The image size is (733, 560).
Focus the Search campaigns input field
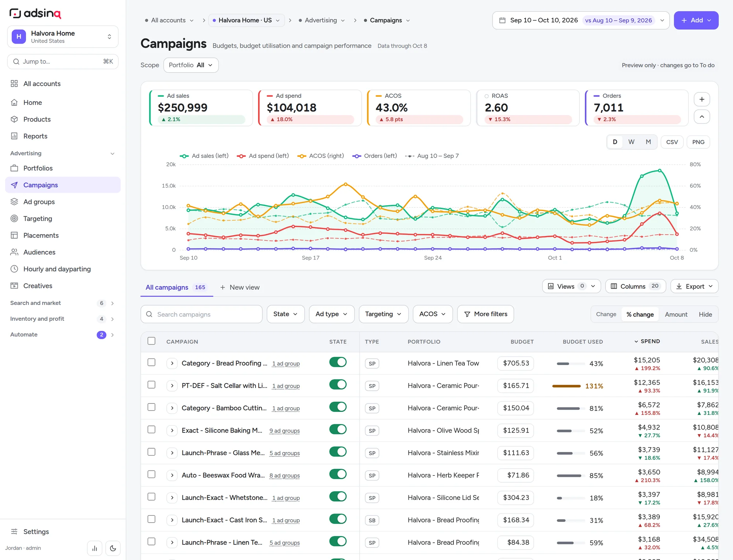point(202,314)
